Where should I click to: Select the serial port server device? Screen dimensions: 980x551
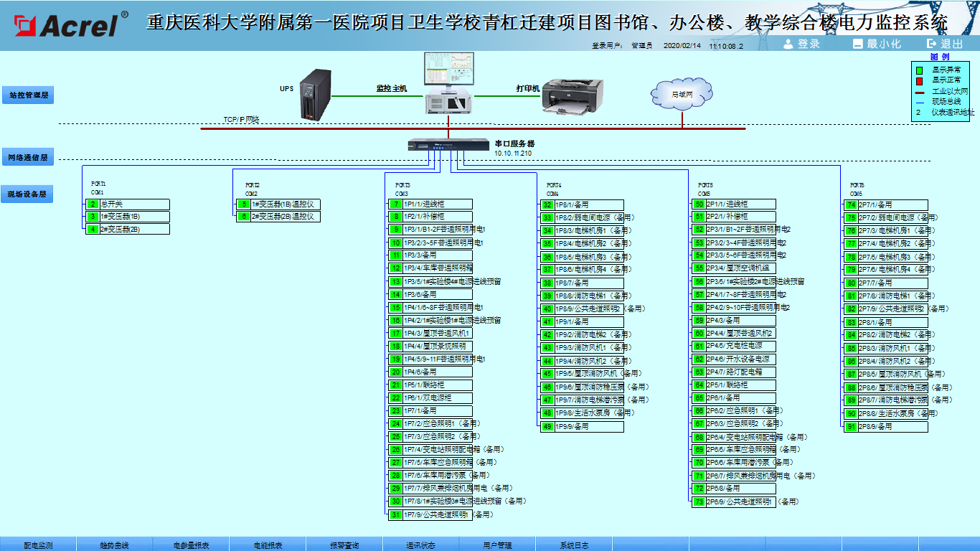[x=449, y=144]
